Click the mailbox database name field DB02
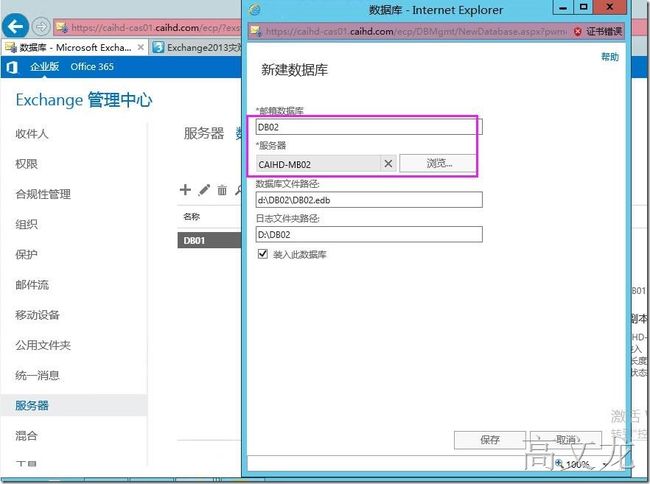The width and height of the screenshot is (650, 484). coord(369,127)
